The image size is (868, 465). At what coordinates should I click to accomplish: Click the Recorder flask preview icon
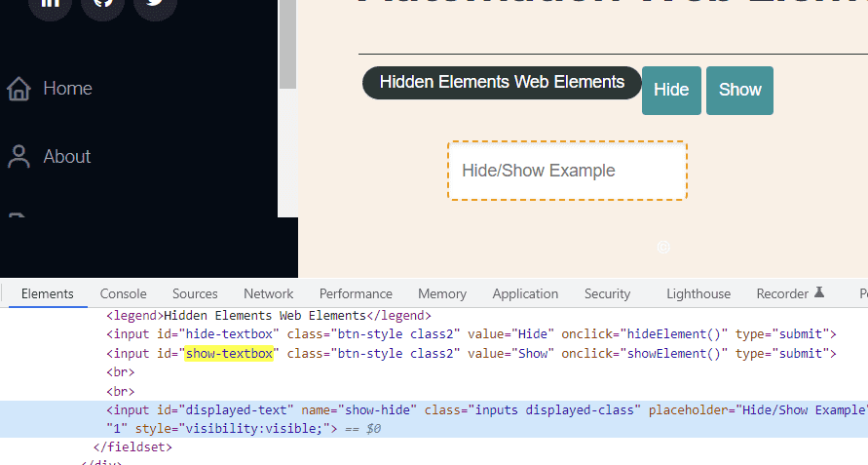(x=819, y=292)
